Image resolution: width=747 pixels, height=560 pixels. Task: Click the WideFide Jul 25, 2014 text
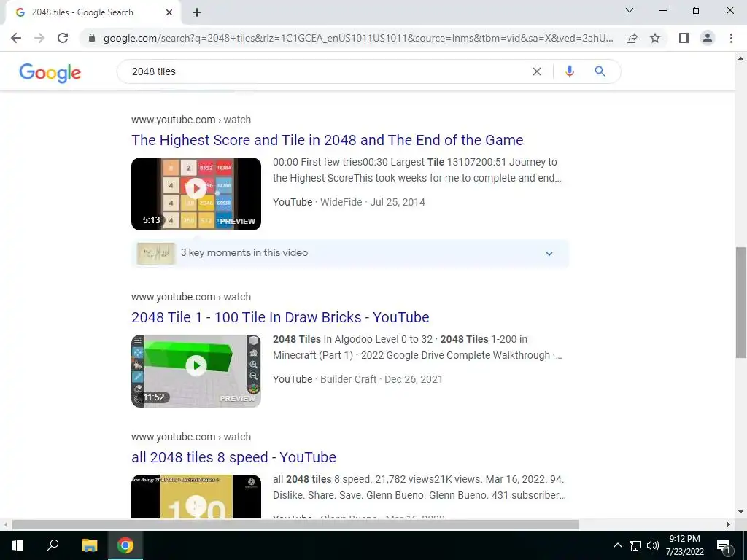[x=373, y=202]
